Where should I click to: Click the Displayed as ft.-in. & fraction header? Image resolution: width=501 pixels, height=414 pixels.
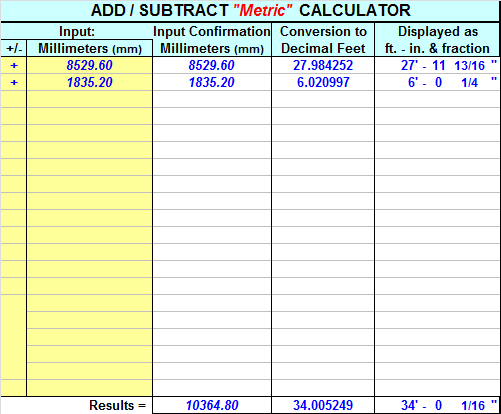pos(437,40)
